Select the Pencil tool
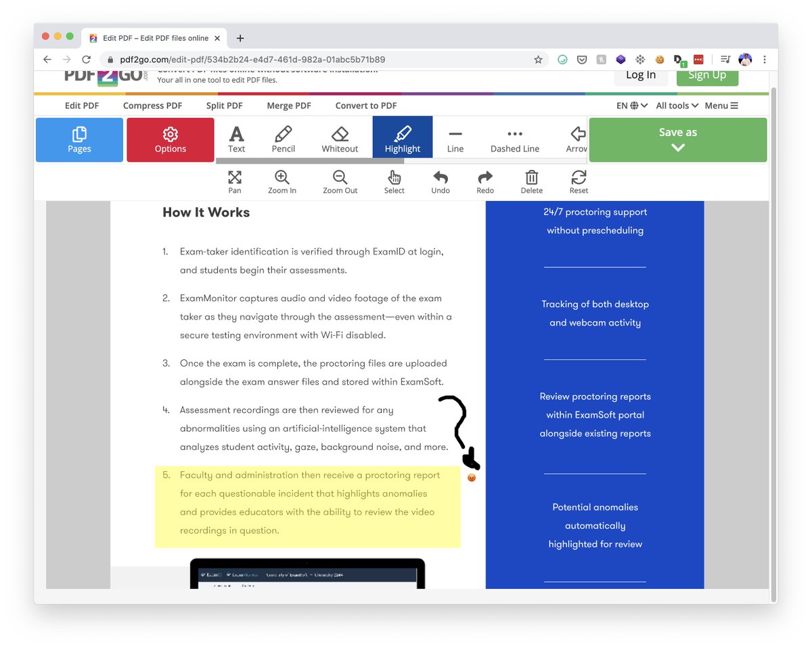 click(x=284, y=139)
